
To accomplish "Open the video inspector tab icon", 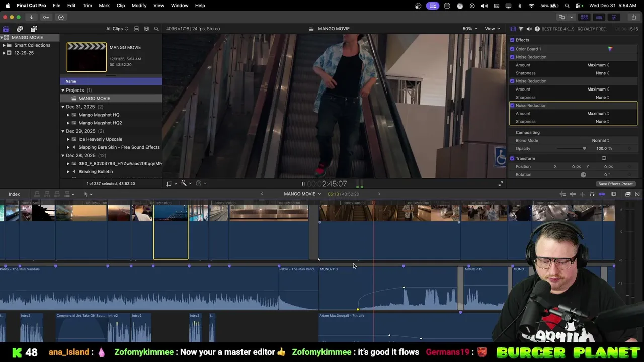I will click(x=513, y=29).
